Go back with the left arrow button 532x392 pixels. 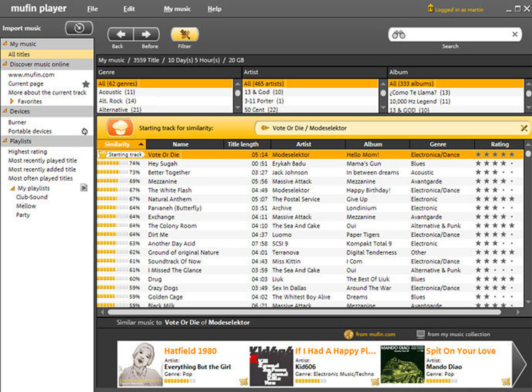coord(121,35)
